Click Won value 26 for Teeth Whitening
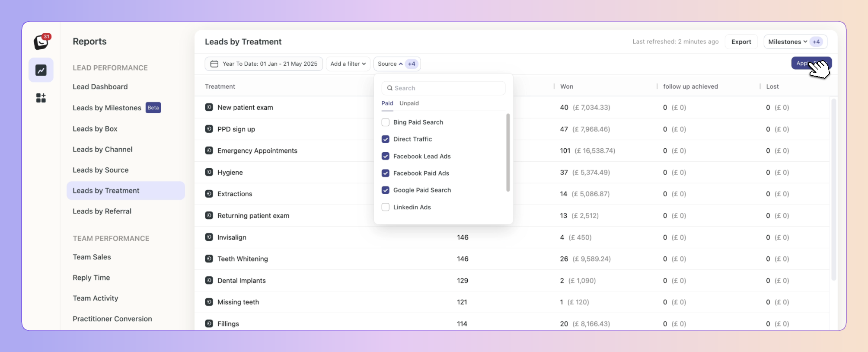This screenshot has width=868, height=352. point(564,259)
